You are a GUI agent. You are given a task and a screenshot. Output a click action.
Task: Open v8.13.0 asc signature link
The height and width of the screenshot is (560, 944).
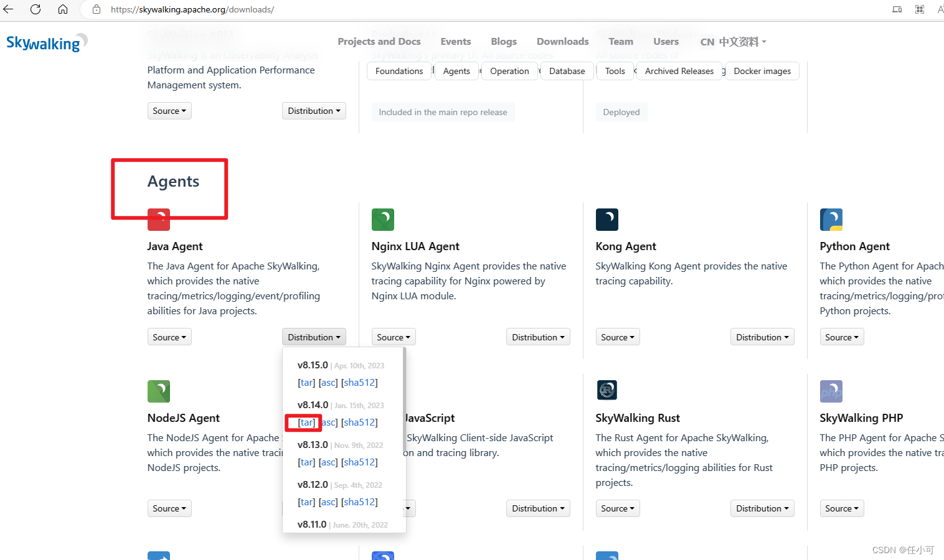click(x=328, y=462)
